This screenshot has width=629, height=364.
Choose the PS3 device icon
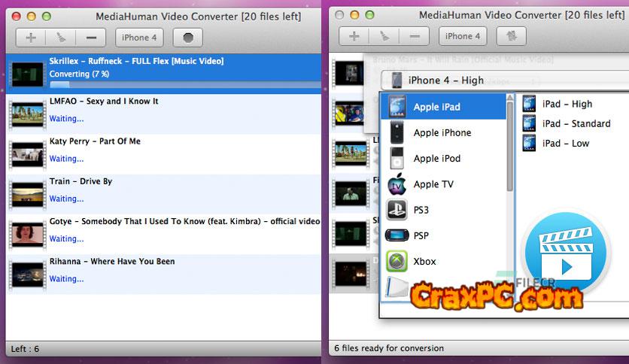(397, 210)
